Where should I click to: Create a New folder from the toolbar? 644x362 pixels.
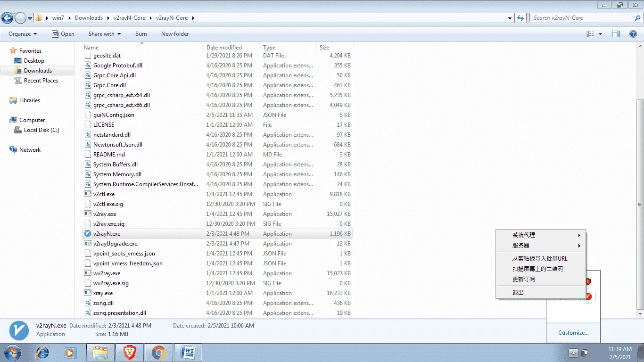(175, 34)
